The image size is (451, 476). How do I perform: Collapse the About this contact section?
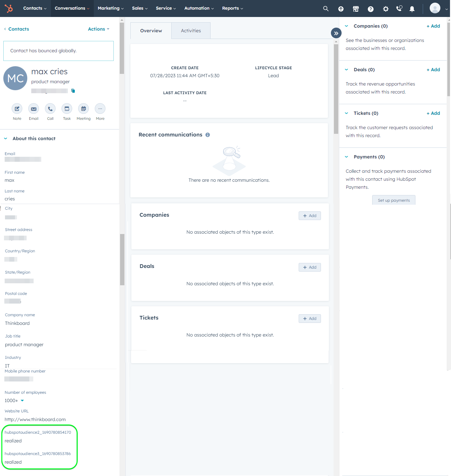tap(6, 138)
